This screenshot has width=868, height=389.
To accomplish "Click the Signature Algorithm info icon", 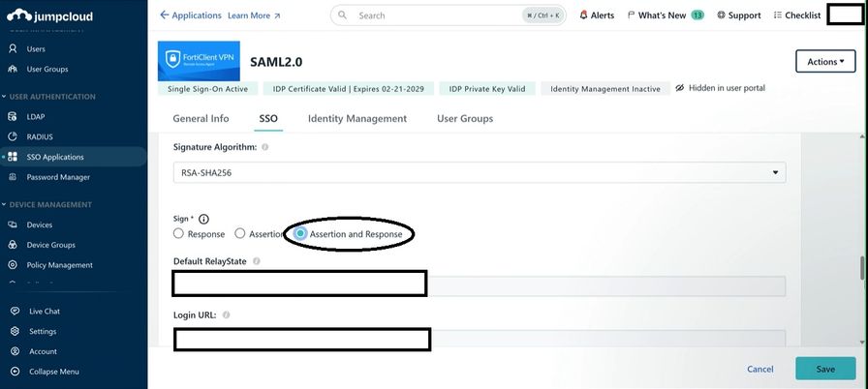I will [265, 147].
